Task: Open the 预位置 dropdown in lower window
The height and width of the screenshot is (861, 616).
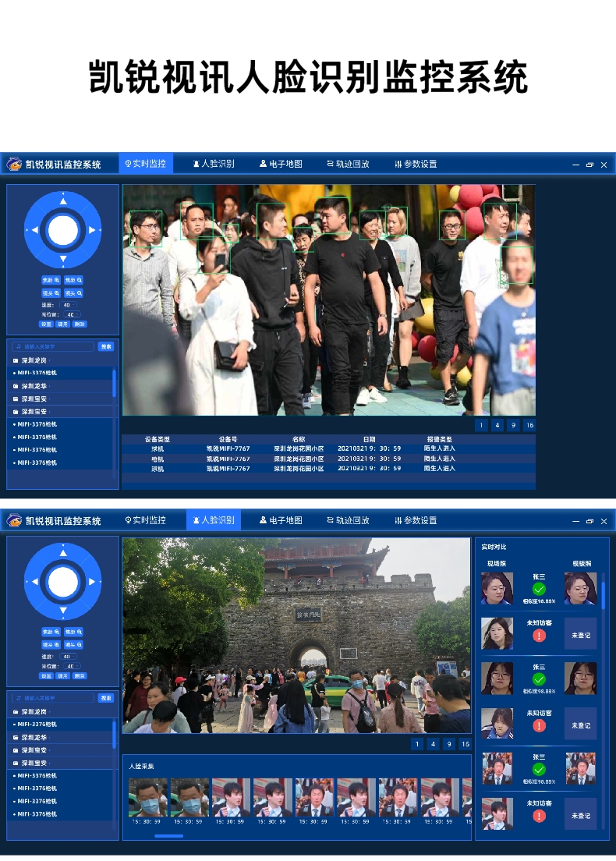Action: [71, 666]
